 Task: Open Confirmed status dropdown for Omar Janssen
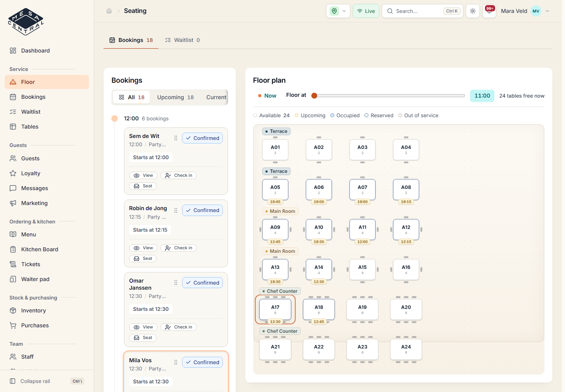pos(202,283)
